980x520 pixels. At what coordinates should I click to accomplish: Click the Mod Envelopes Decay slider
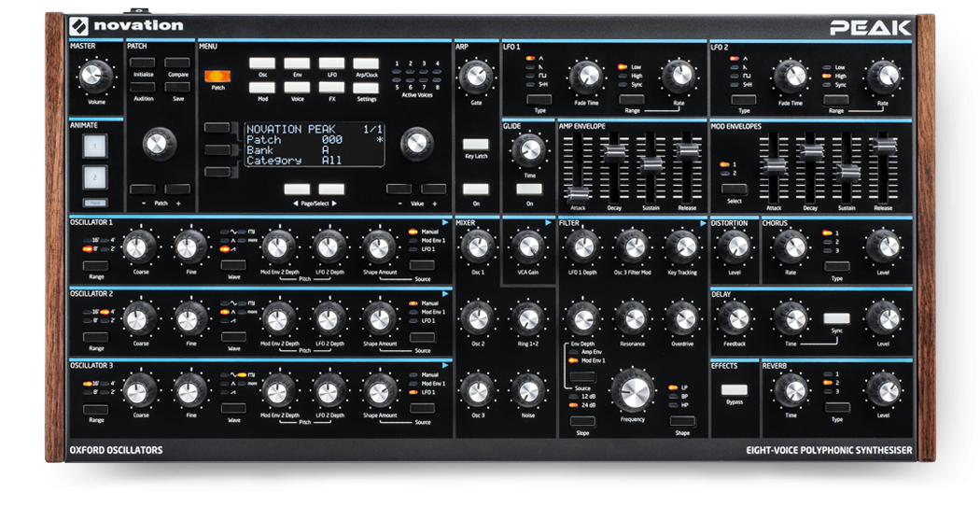pos(811,152)
